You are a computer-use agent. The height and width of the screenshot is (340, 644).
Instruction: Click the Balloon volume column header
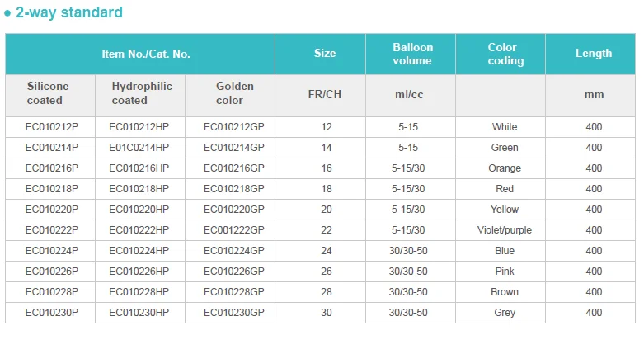point(412,54)
